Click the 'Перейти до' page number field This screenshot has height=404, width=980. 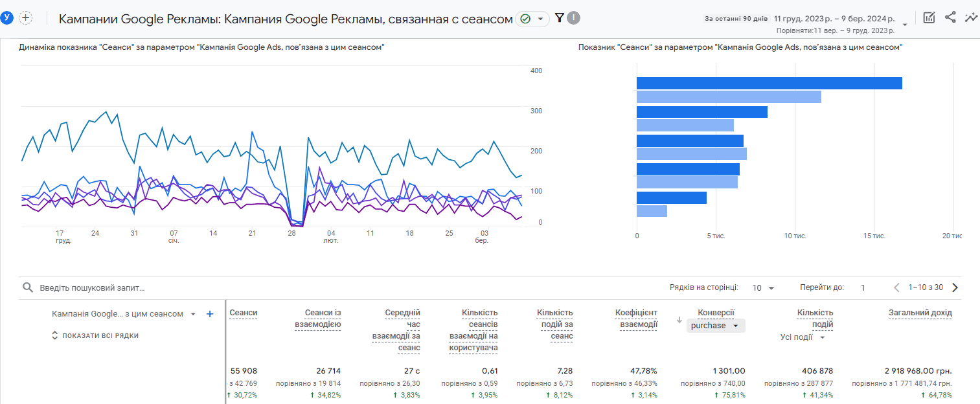point(863,287)
